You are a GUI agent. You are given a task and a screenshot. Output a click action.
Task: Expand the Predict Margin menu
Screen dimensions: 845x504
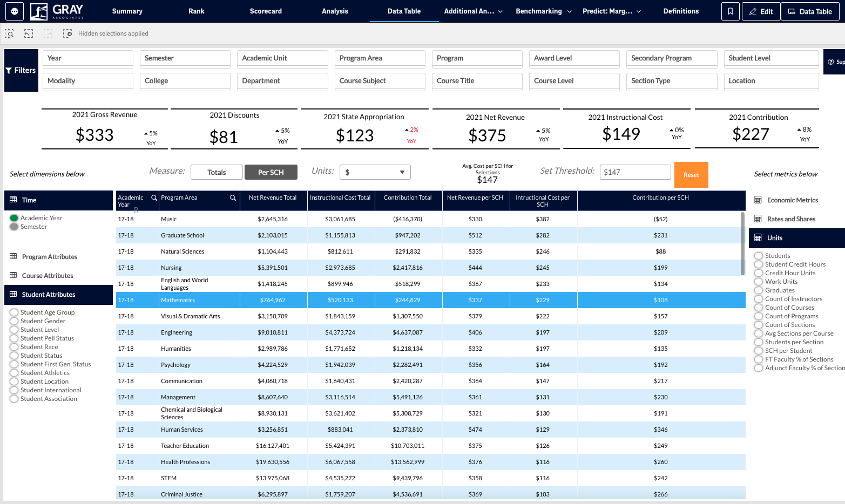point(612,11)
